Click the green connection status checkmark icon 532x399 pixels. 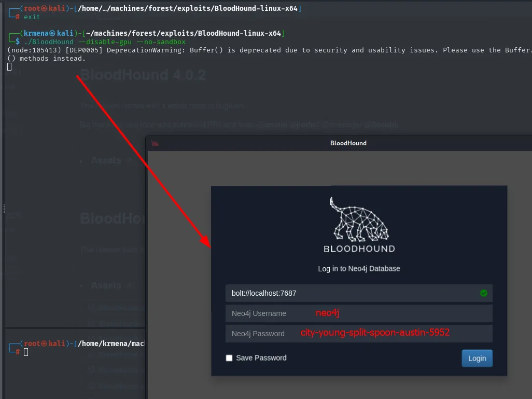click(x=484, y=293)
